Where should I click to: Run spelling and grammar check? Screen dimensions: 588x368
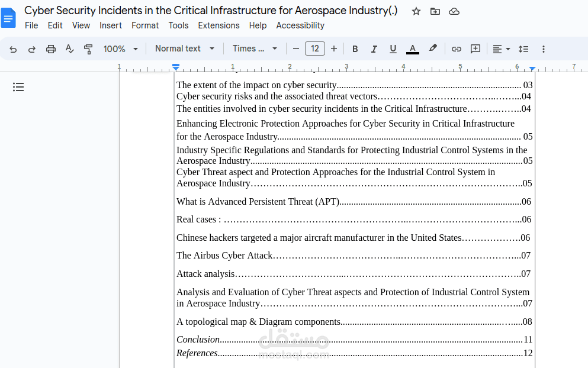(x=69, y=49)
